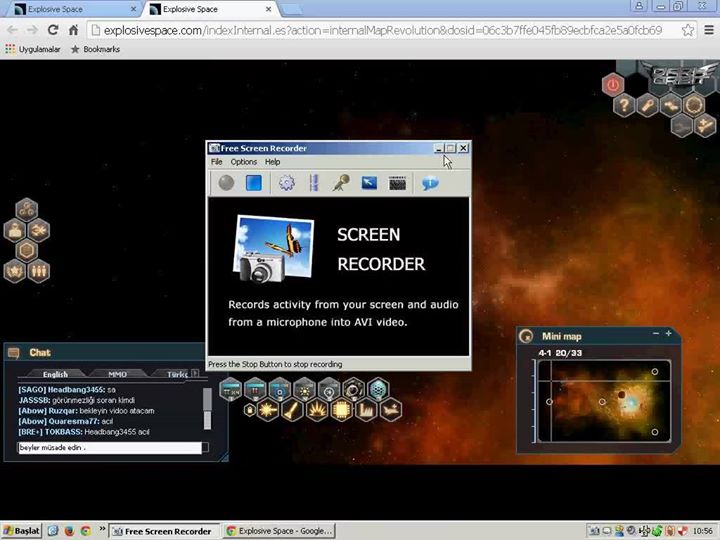Click Free Screen Recorder taskbar button
Image resolution: width=720 pixels, height=540 pixels.
point(163,531)
